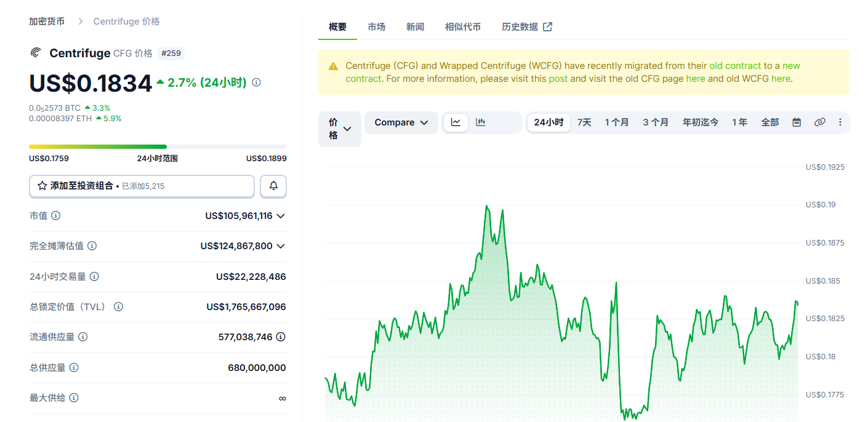Open the three-dot chart options menu
Screen dimensions: 868x422
(x=840, y=122)
